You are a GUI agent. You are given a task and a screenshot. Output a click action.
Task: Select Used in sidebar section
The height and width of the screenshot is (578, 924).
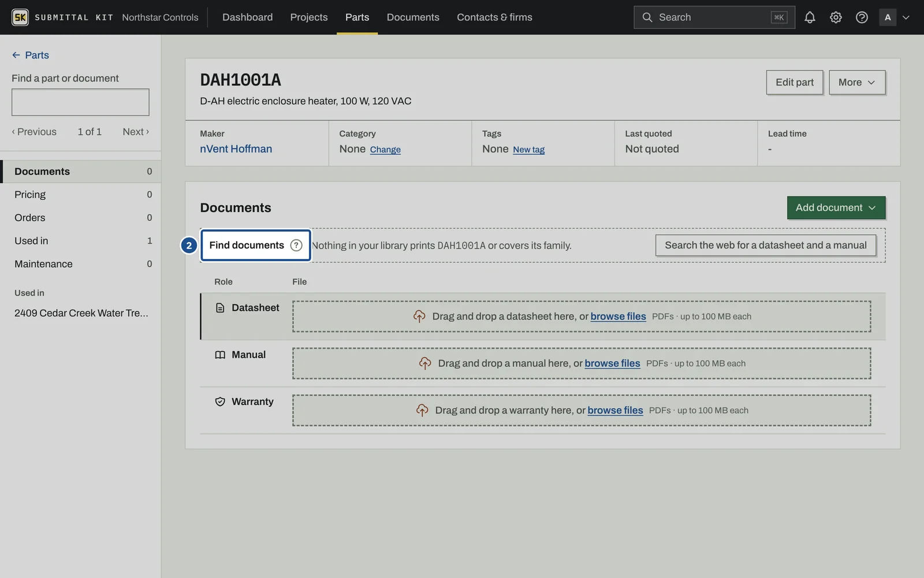(x=81, y=241)
